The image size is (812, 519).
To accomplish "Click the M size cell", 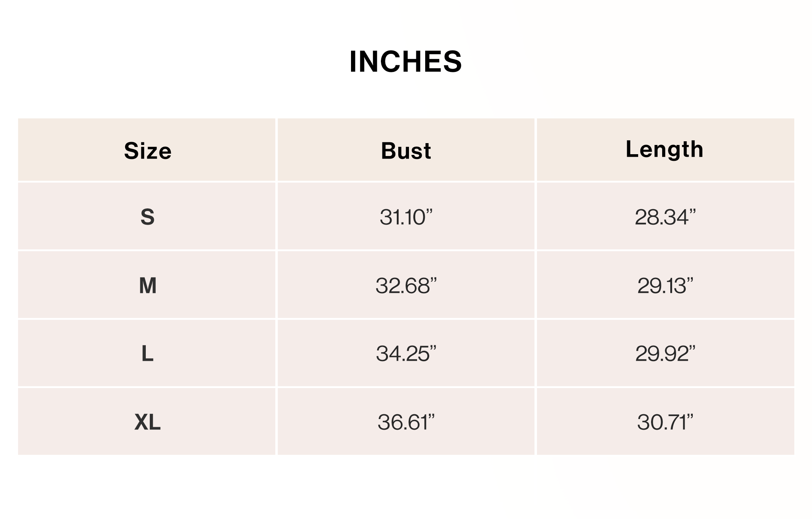I will coord(147,285).
